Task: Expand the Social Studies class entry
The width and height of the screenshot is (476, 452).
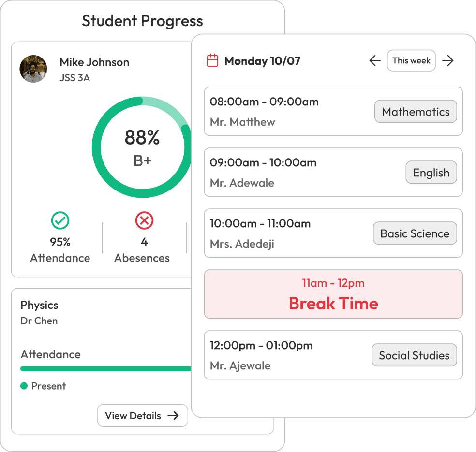Action: click(x=334, y=355)
